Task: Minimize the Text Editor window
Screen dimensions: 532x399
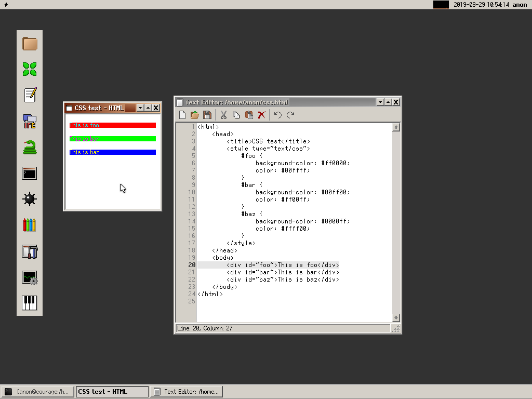Action: [x=380, y=102]
